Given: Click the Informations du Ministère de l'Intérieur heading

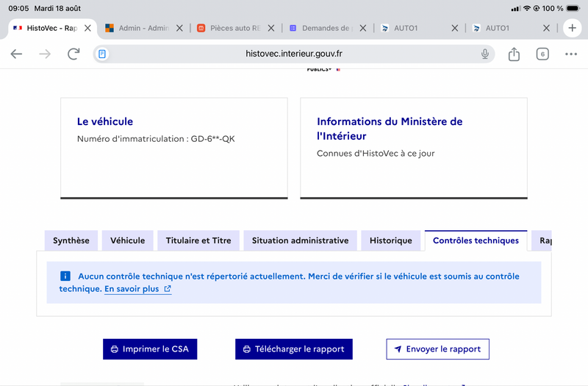Looking at the screenshot, I should pos(390,129).
